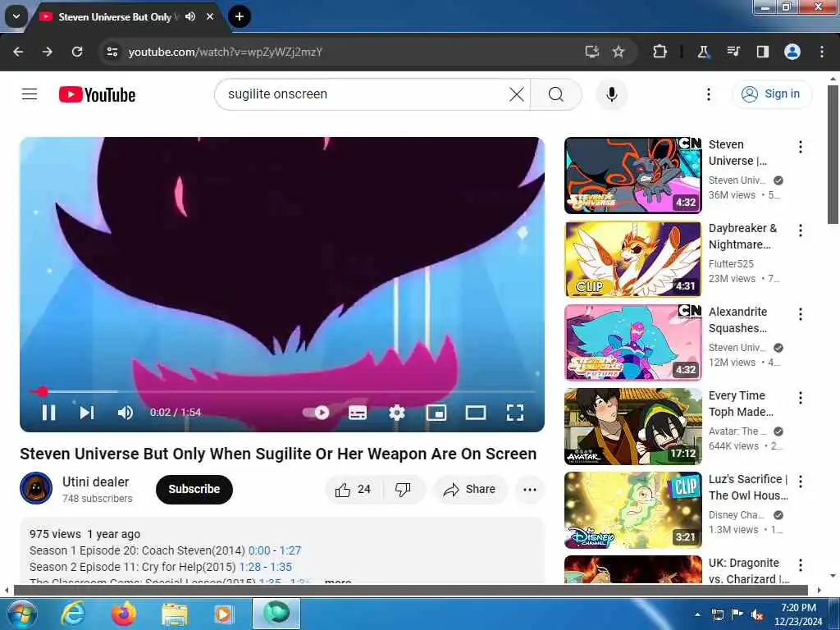Like the video with thumbs up
The width and height of the screenshot is (840, 630).
tap(354, 489)
